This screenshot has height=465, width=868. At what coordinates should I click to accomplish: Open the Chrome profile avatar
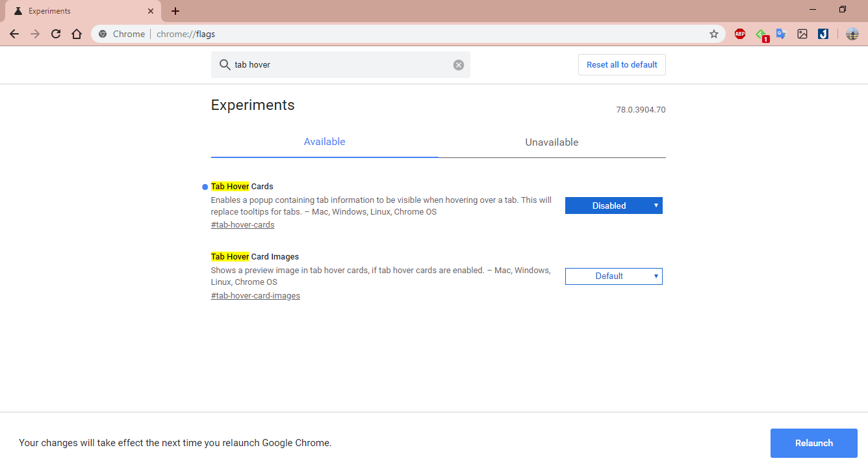852,34
